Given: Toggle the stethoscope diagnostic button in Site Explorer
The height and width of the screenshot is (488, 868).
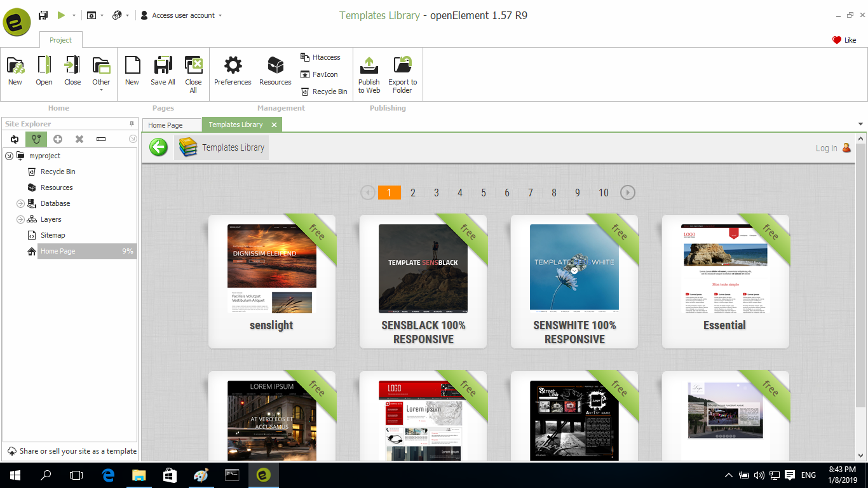Looking at the screenshot, I should tap(36, 139).
